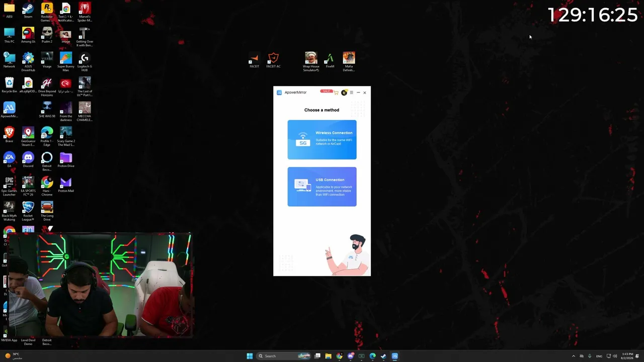644x362 pixels.
Task: Open the Windows Start menu
Action: tap(250, 356)
